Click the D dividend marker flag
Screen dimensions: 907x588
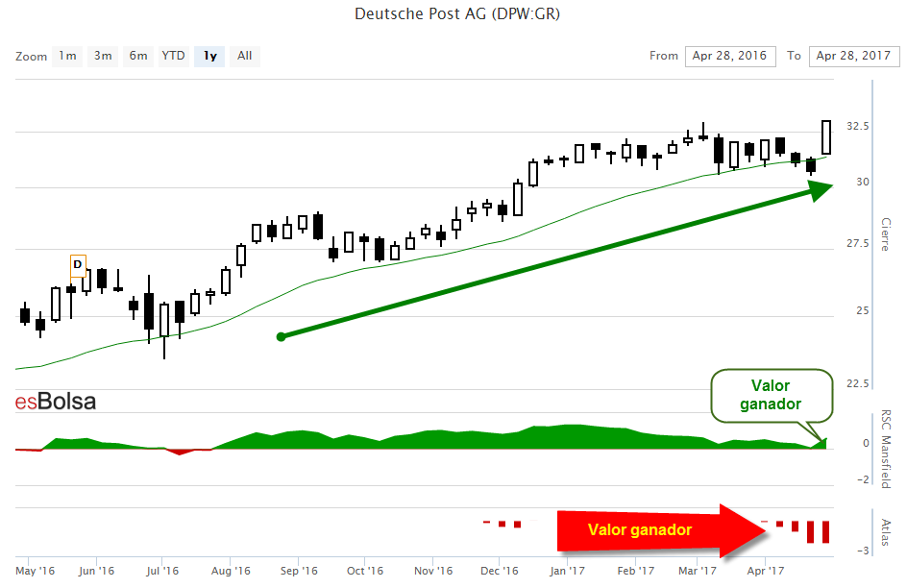(78, 264)
